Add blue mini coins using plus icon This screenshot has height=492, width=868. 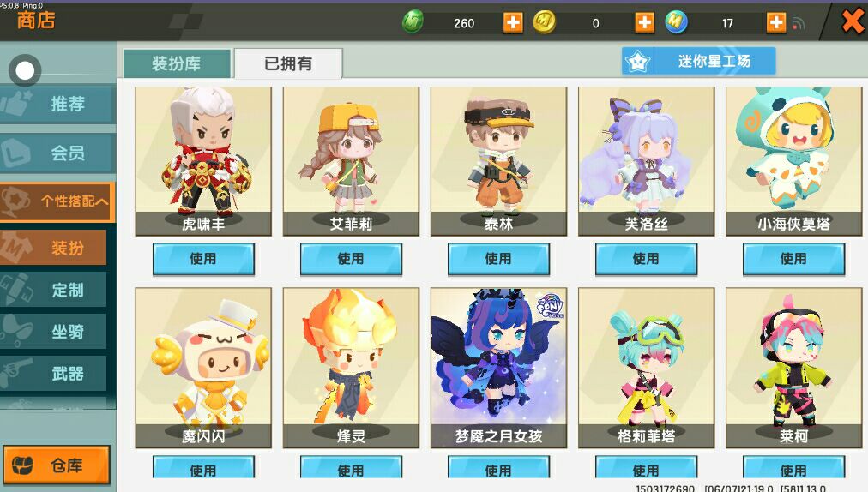click(776, 22)
